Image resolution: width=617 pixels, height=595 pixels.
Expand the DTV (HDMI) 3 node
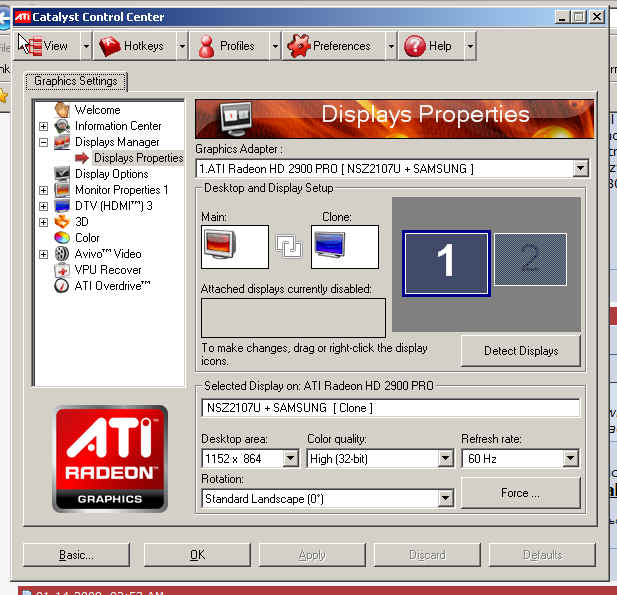click(44, 206)
